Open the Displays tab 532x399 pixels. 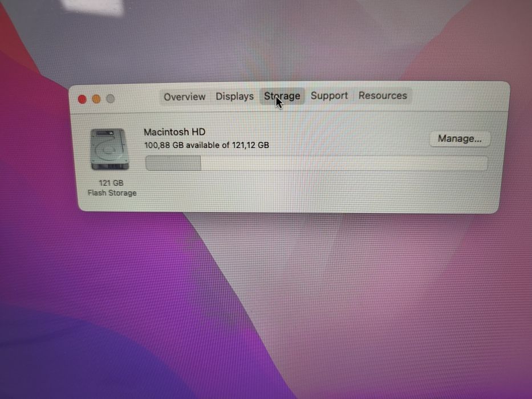[x=235, y=97]
